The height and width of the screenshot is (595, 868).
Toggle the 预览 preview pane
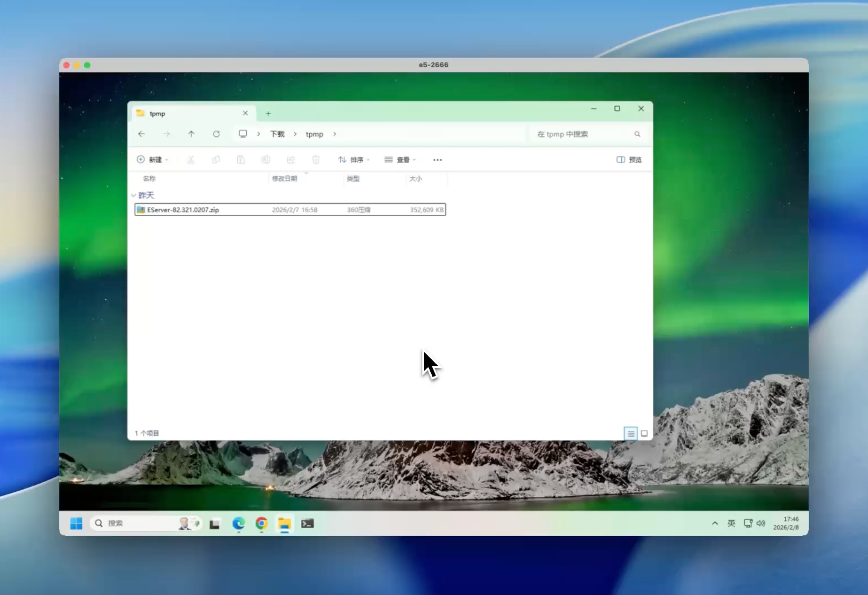(629, 160)
